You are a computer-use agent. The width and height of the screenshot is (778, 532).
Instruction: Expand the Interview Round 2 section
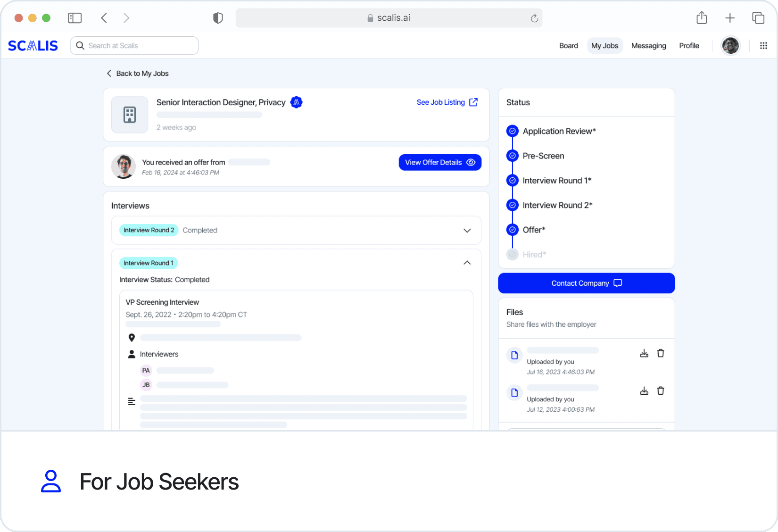coord(467,230)
